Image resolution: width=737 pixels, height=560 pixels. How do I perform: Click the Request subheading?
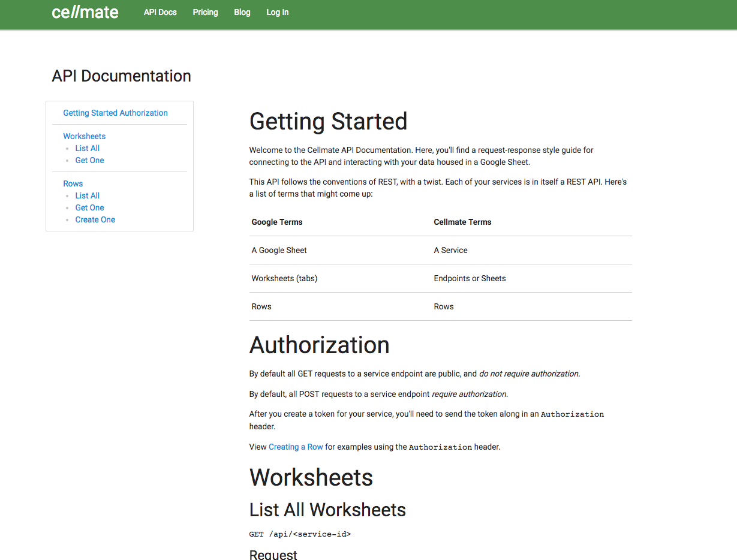(x=273, y=555)
